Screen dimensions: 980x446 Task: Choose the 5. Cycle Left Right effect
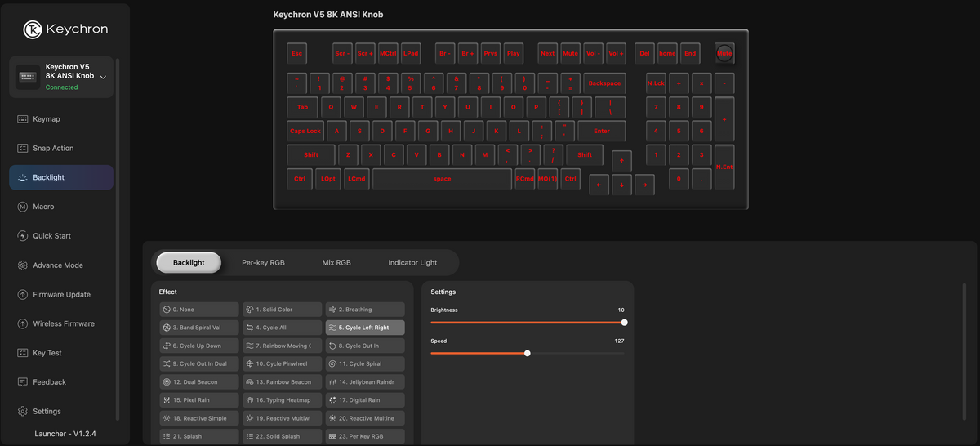tap(365, 328)
